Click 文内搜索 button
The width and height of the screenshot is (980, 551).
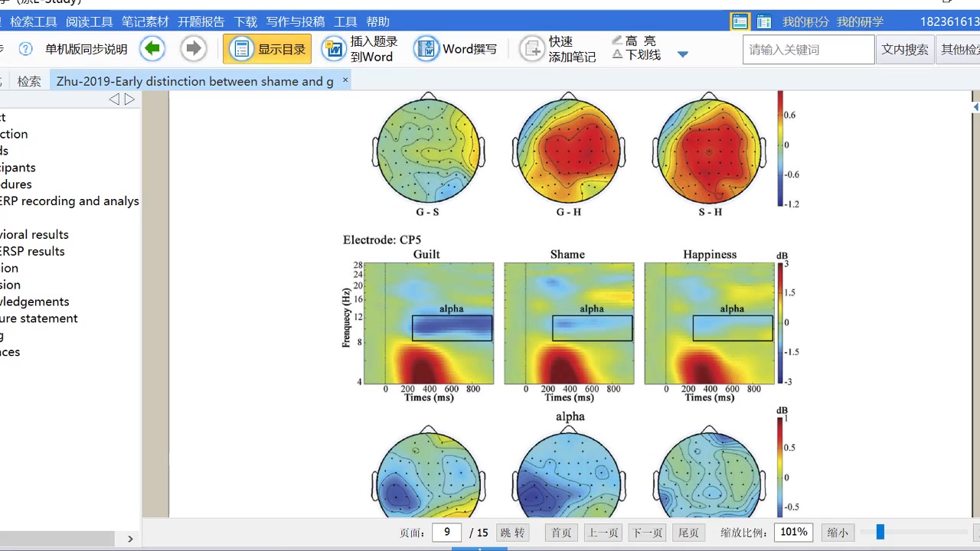click(x=905, y=50)
